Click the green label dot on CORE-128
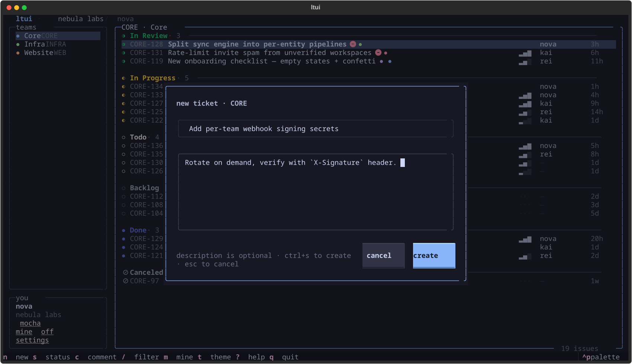This screenshot has width=632, height=364. (360, 45)
